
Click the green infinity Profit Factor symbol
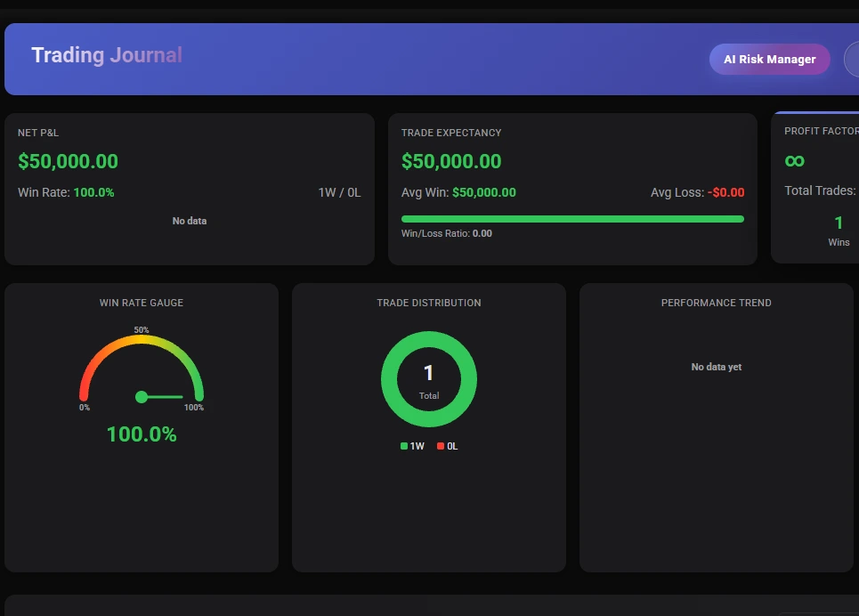(x=795, y=160)
